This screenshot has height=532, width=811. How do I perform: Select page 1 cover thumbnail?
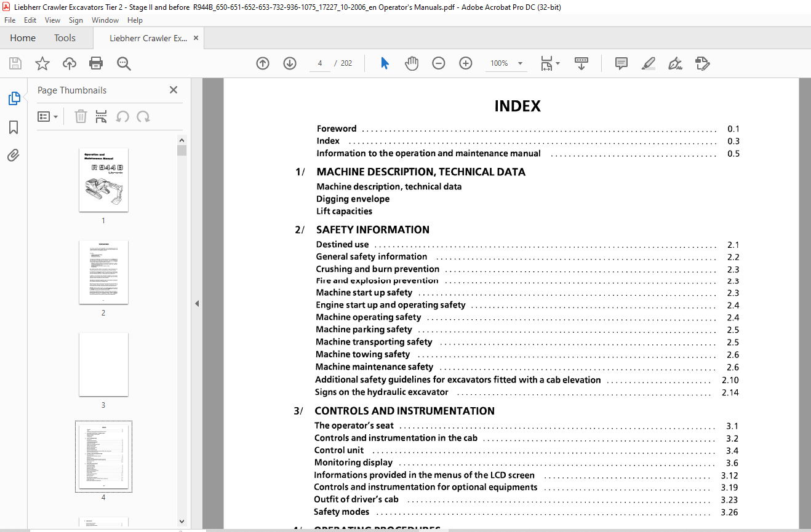[x=103, y=180]
